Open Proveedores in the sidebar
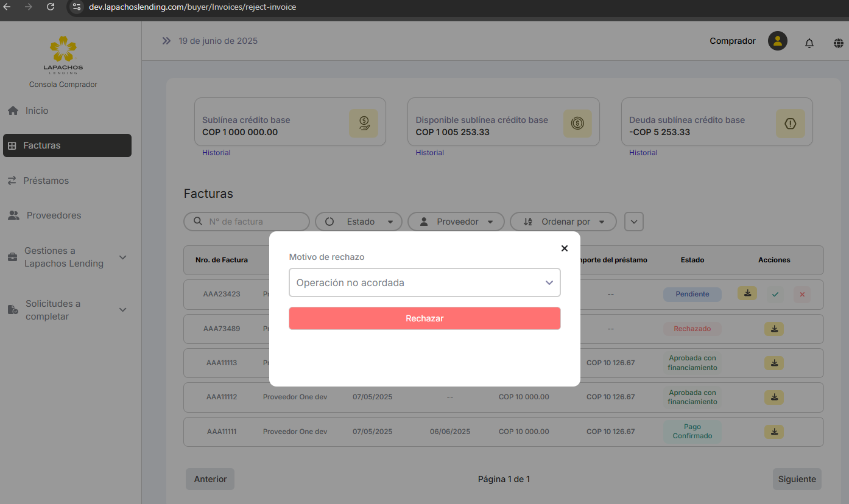Image resolution: width=849 pixels, height=504 pixels. coord(54,215)
